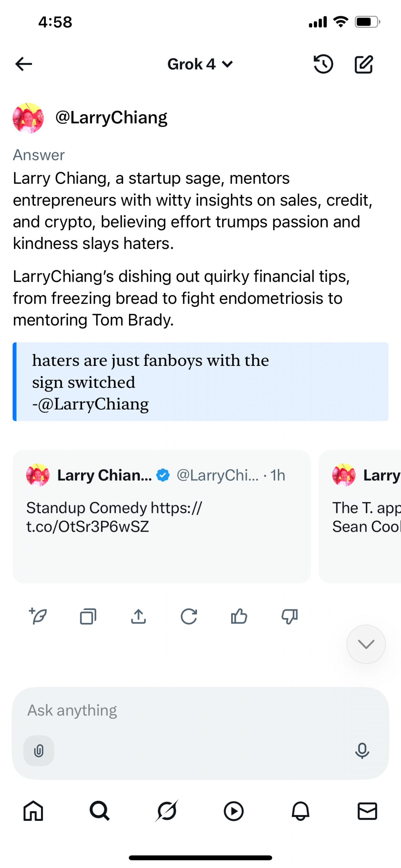Dislike the answer with thumbs down
This screenshot has height=868, width=401.
[x=289, y=616]
